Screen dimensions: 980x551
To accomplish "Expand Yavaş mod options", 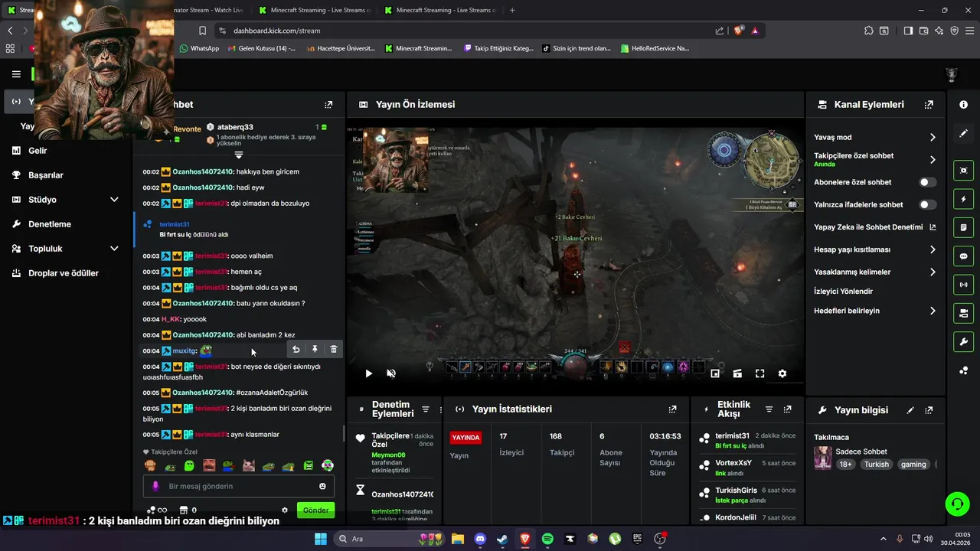I will pyautogui.click(x=933, y=138).
